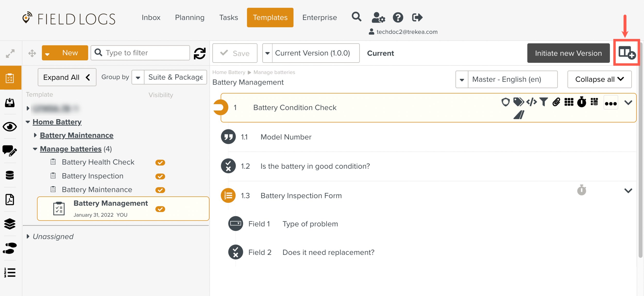Toggle visibility check for Battery Management

pos(160,209)
